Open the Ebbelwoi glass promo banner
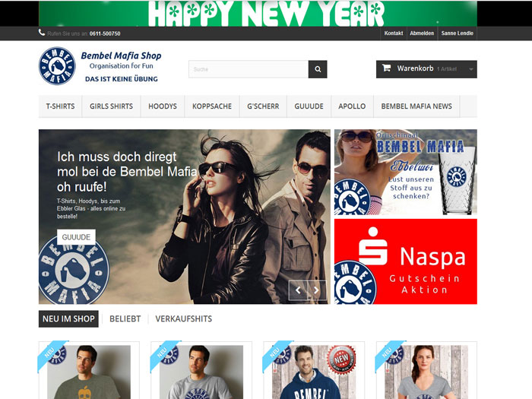The width and height of the screenshot is (532, 399). (405, 172)
